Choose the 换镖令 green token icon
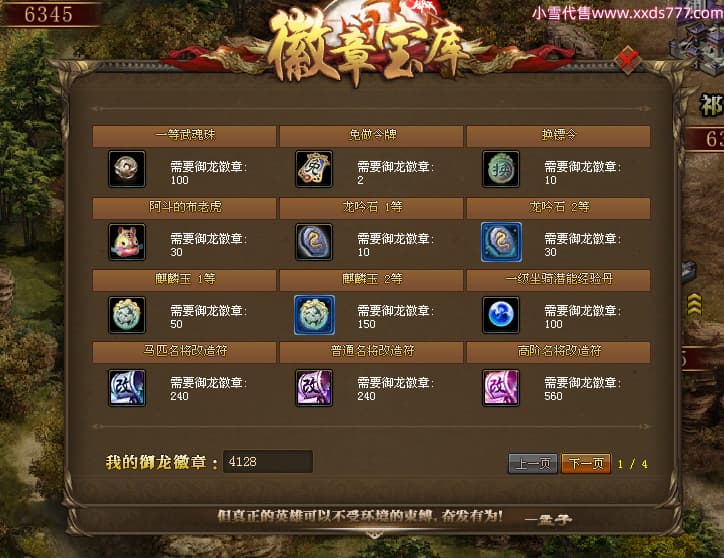The image size is (724, 558). 501,169
